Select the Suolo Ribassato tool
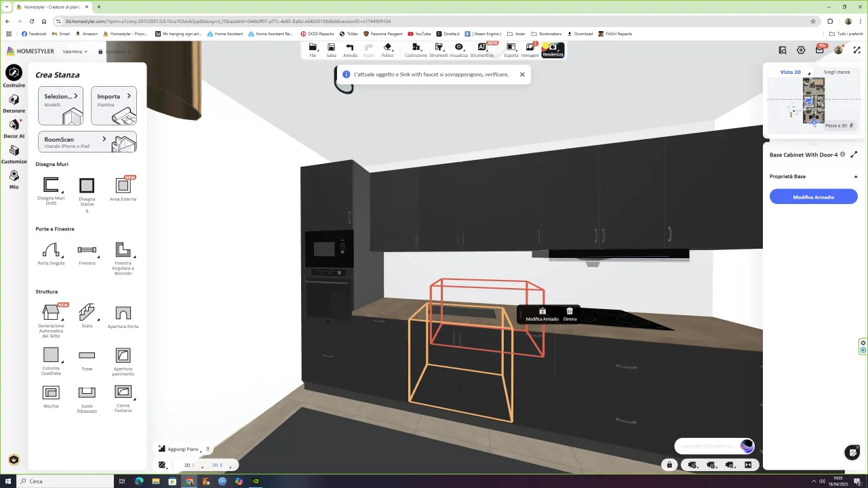This screenshot has width=868, height=488. [87, 399]
